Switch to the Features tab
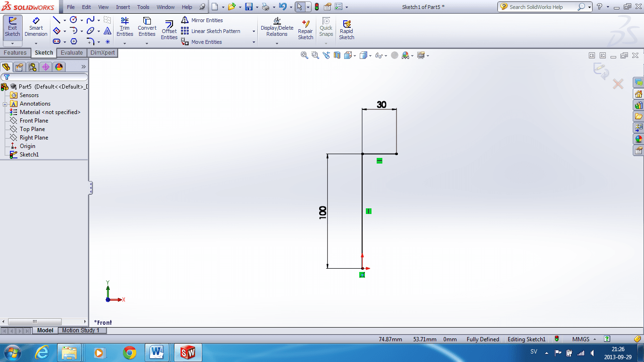The width and height of the screenshot is (644, 362). (x=15, y=53)
